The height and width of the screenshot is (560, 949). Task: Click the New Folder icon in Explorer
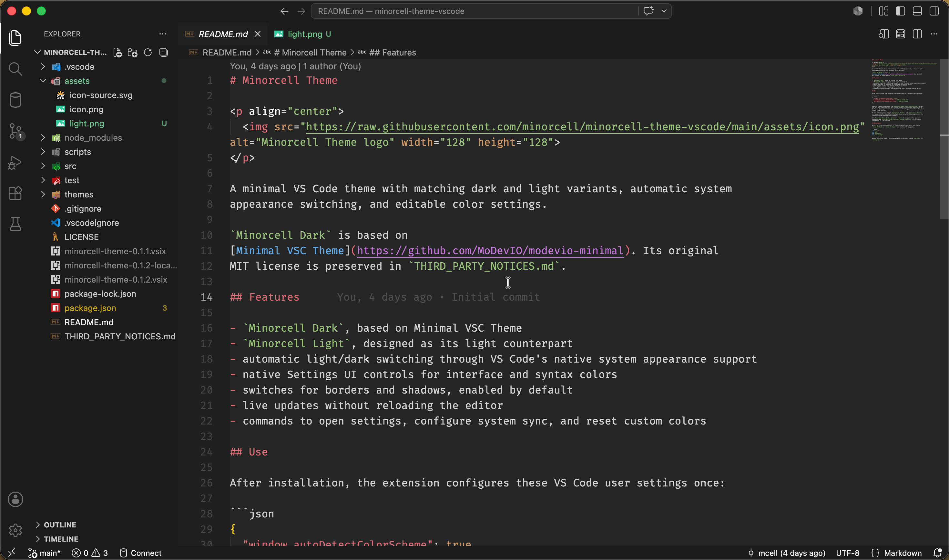click(x=132, y=53)
